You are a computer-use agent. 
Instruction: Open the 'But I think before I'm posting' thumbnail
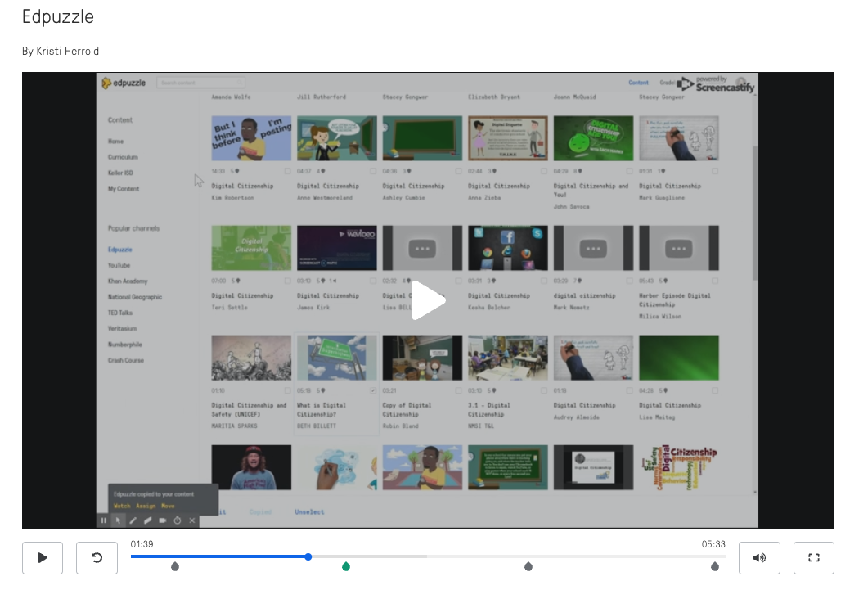251,138
